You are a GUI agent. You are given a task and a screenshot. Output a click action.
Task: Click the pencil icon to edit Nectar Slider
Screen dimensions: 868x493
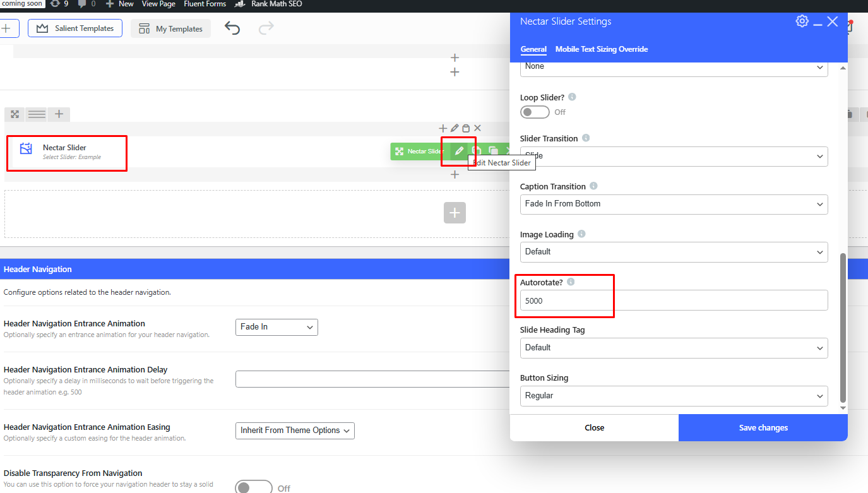[x=459, y=151]
